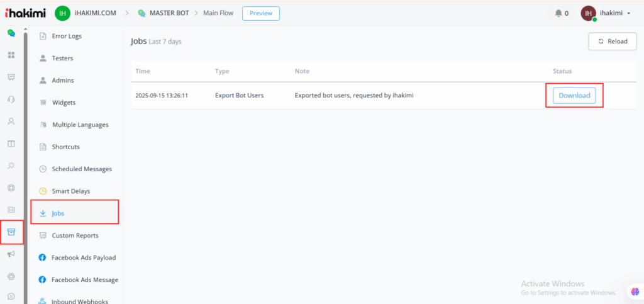Open Scheduled Messages menu item
This screenshot has width=644, height=304.
(82, 169)
